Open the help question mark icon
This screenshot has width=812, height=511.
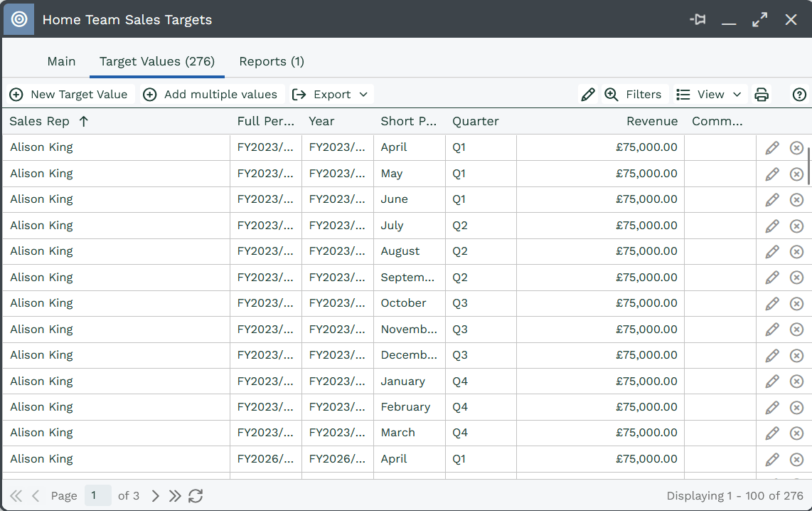[799, 95]
